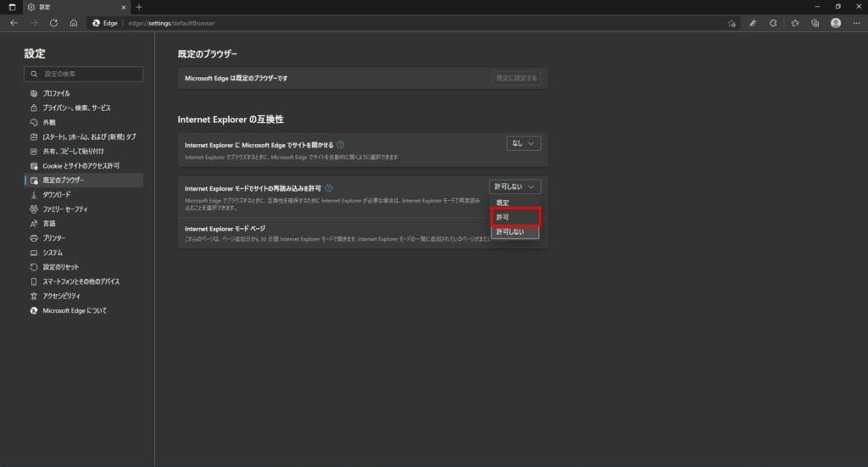
Task: Click the Internet Explorer モード ページ heading
Action: tap(225, 229)
